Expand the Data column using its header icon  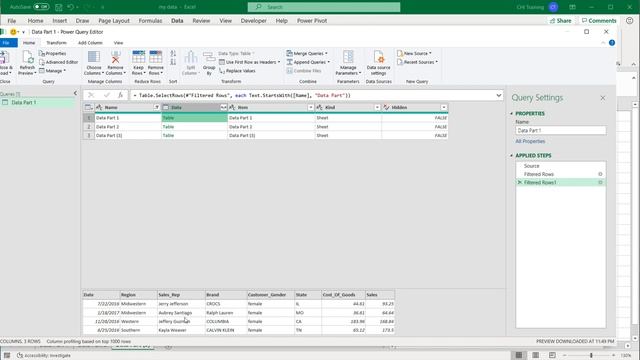[224, 107]
